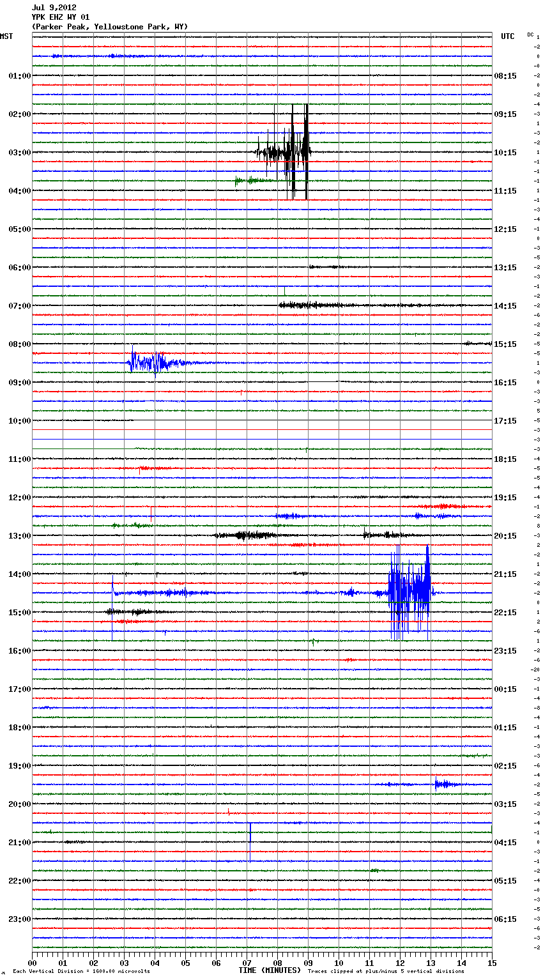Click the 06:15 UTC row label

[505, 919]
